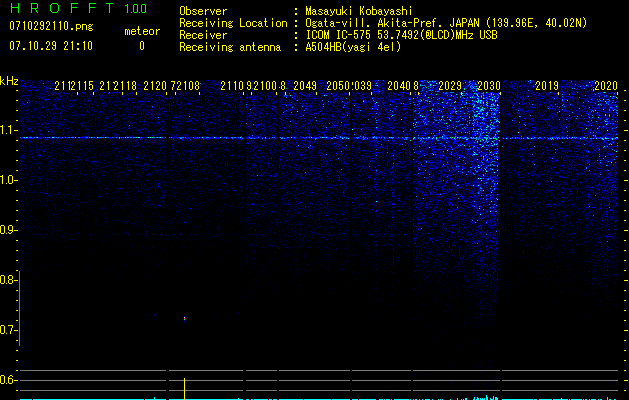Click the 2020 time marker label

coord(606,86)
